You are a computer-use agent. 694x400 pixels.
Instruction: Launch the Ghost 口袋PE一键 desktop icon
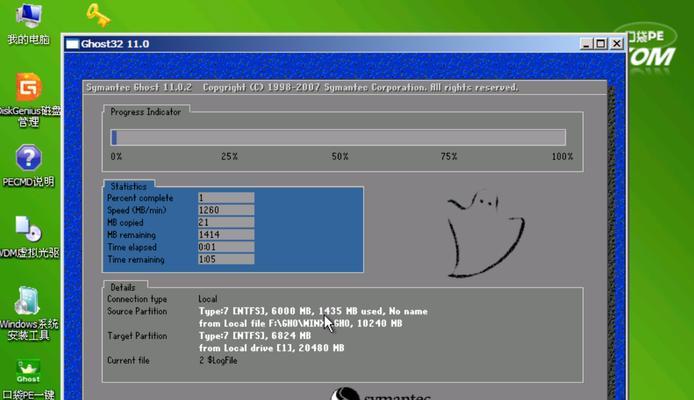click(x=28, y=380)
